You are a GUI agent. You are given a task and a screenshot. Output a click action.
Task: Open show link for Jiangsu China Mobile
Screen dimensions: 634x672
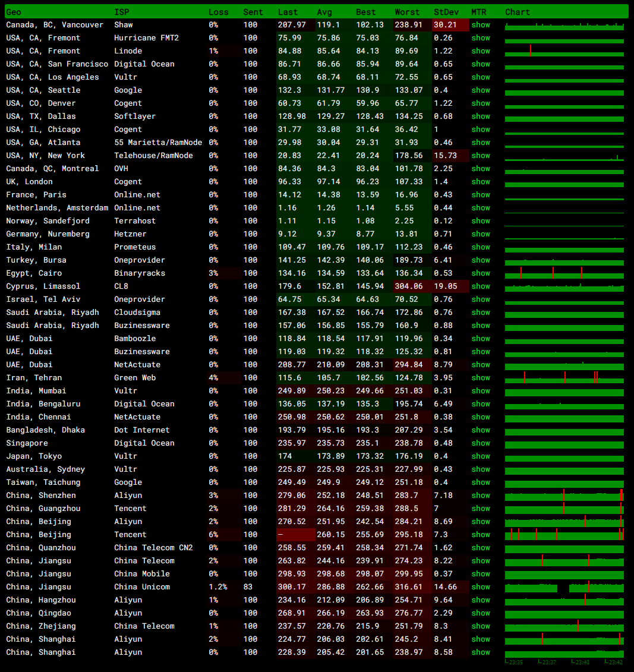(x=481, y=574)
